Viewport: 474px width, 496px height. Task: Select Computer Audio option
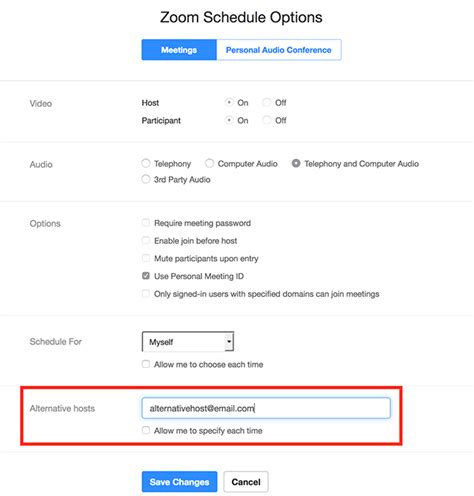click(209, 163)
